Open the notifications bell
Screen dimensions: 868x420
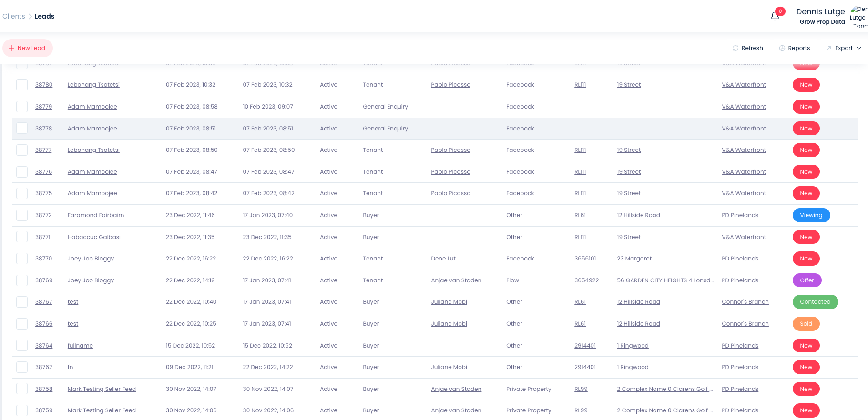click(x=775, y=17)
